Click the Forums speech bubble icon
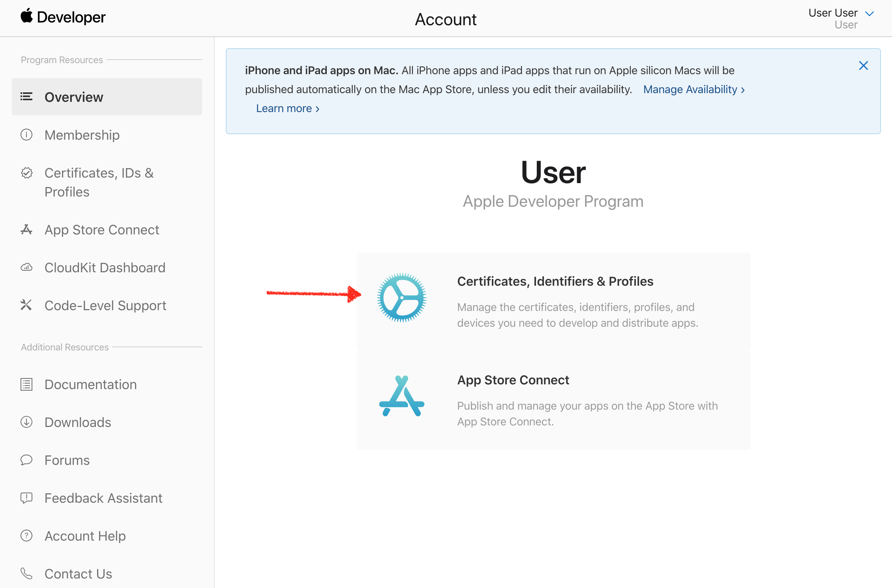This screenshot has height=588, width=892. 26,460
